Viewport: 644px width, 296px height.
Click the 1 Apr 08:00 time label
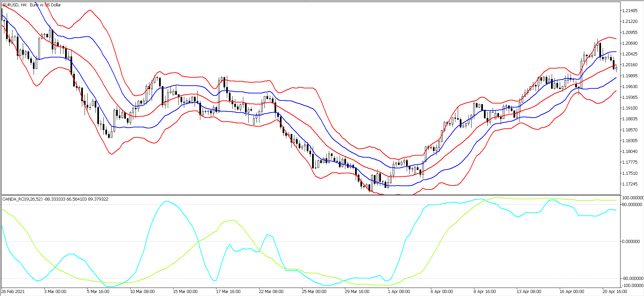pyautogui.click(x=399, y=292)
